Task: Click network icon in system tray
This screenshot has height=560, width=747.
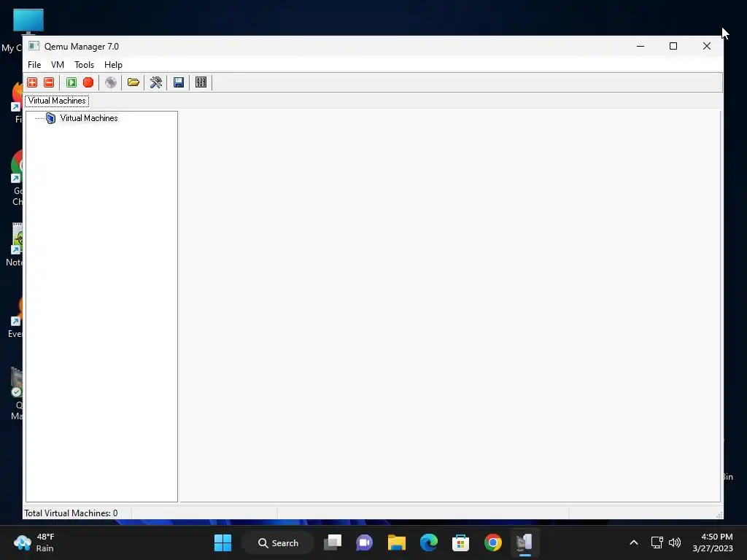Action: [657, 542]
